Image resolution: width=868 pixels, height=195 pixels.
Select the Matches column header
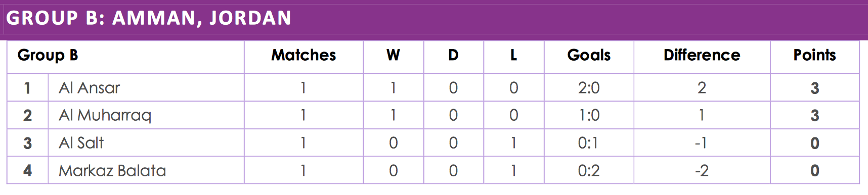tap(303, 55)
